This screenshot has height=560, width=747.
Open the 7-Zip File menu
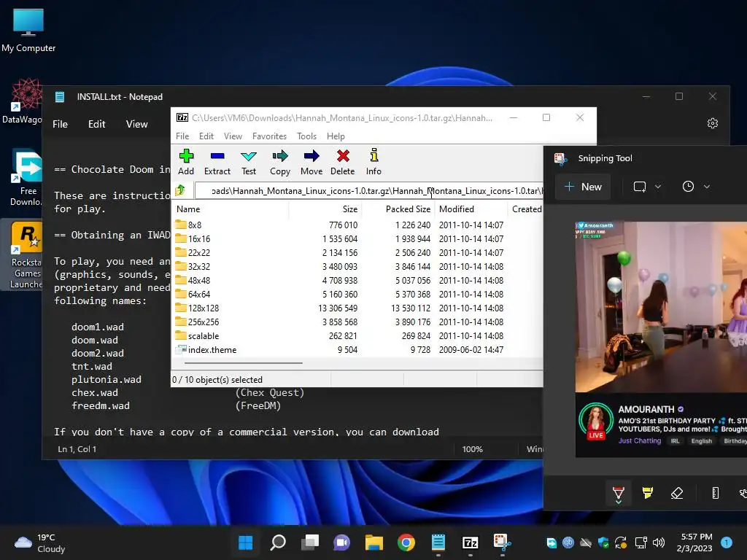(182, 136)
